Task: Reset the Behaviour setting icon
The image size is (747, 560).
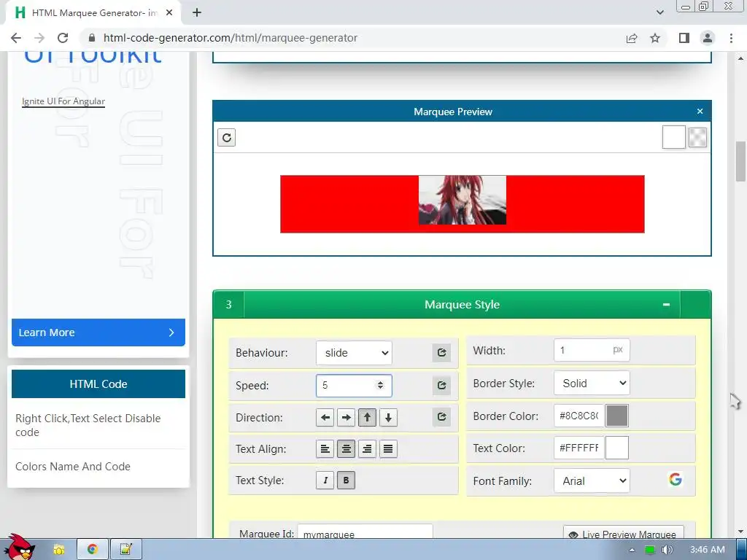Action: 441,352
